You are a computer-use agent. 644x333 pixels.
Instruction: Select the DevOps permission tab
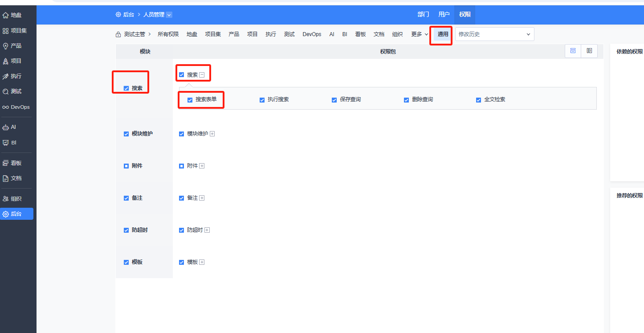click(312, 34)
